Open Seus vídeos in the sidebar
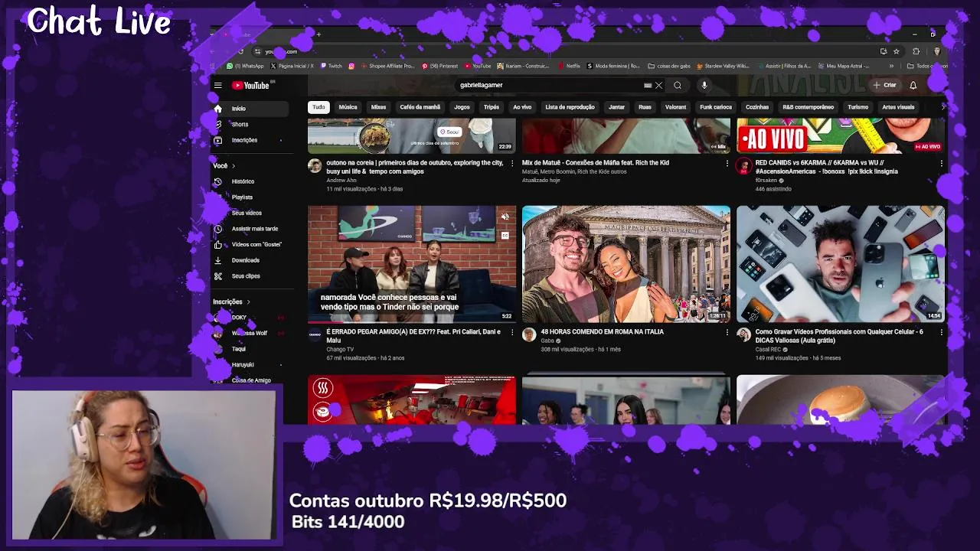The image size is (980, 551). coord(247,213)
